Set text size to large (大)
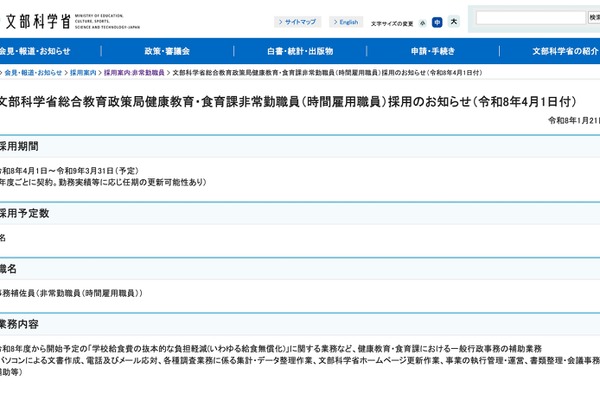Image resolution: width=600 pixels, height=400 pixels. coord(454,22)
